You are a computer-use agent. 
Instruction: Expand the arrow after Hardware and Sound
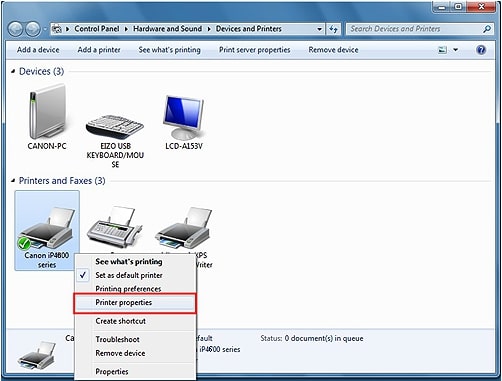[x=209, y=29]
